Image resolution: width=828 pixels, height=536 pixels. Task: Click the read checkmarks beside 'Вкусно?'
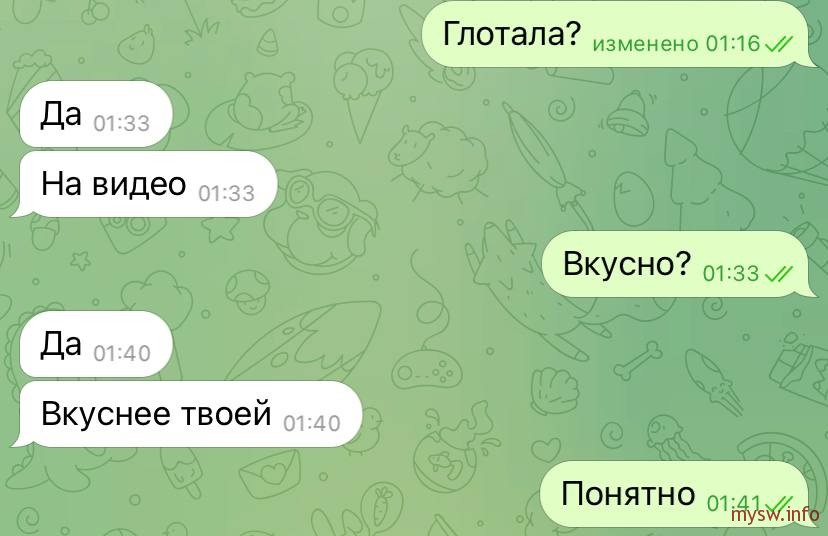(x=779, y=274)
